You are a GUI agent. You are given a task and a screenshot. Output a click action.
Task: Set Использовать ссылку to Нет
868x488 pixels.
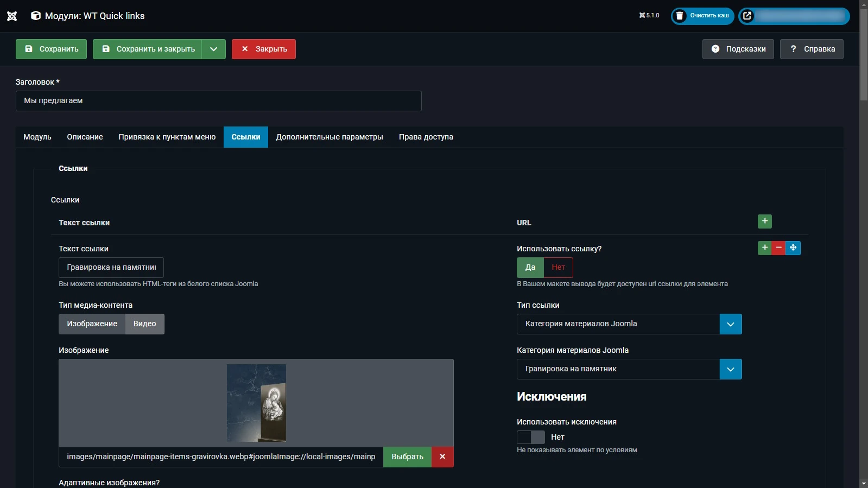coord(558,268)
